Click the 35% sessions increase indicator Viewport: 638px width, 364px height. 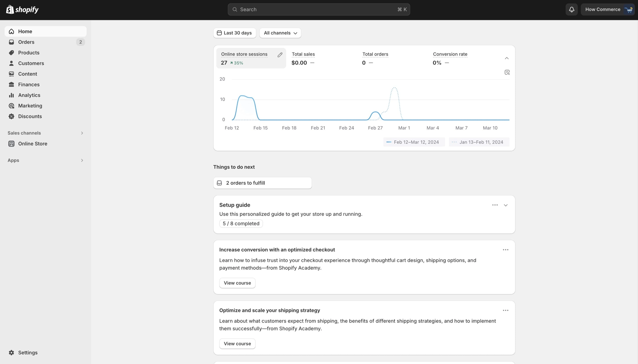(x=237, y=63)
